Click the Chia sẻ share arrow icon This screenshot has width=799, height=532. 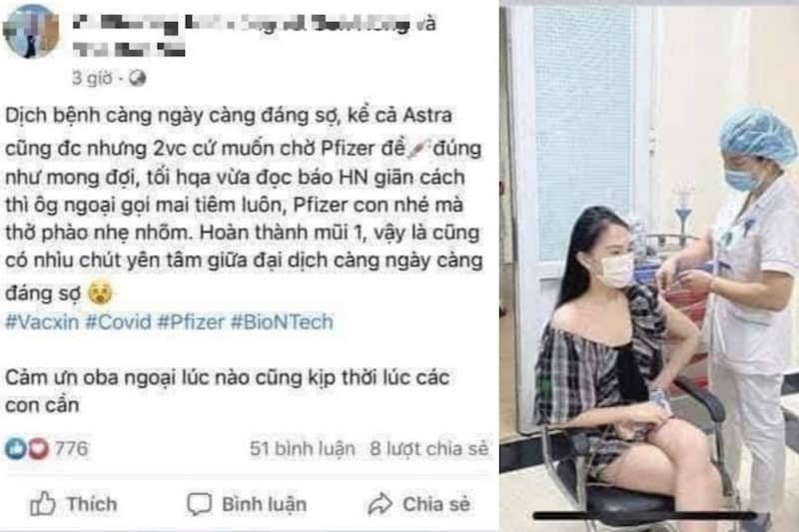(380, 504)
